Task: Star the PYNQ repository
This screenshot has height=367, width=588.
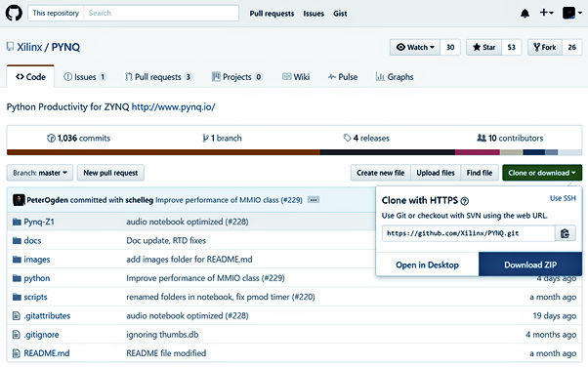Action: tap(483, 47)
